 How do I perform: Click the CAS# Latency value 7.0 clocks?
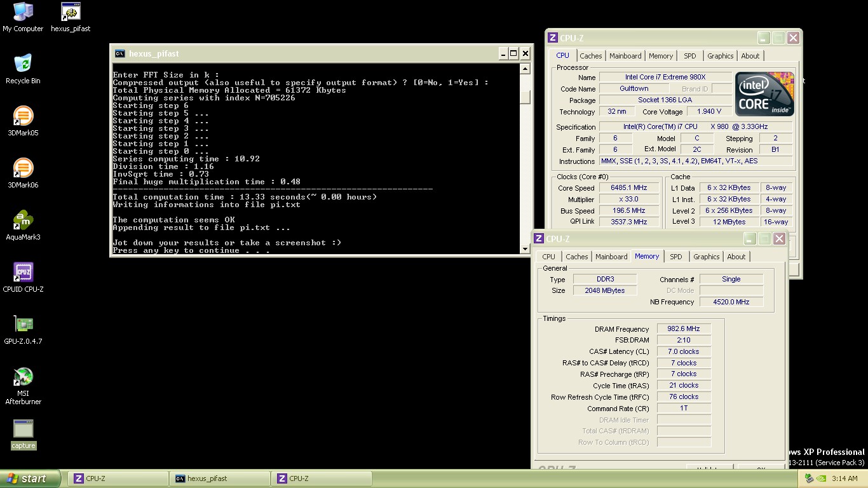(684, 352)
